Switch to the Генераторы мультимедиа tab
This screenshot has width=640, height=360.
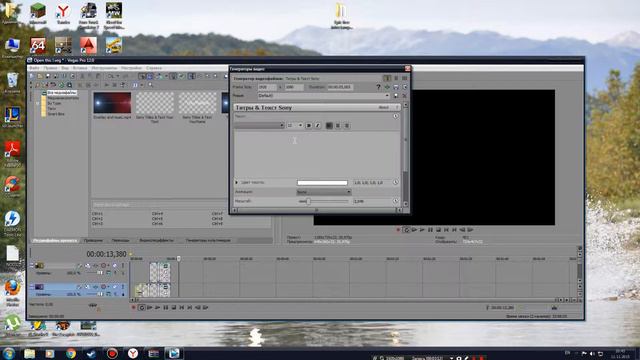(208, 240)
